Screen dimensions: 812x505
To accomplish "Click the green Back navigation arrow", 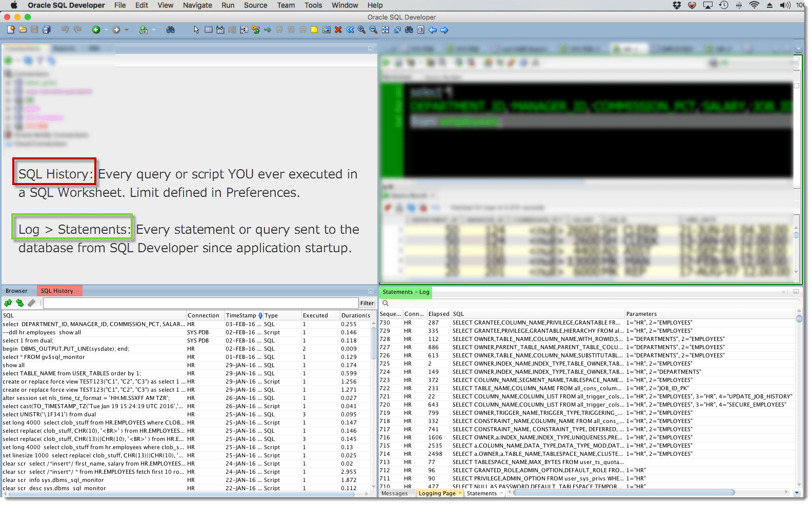I will [96, 30].
